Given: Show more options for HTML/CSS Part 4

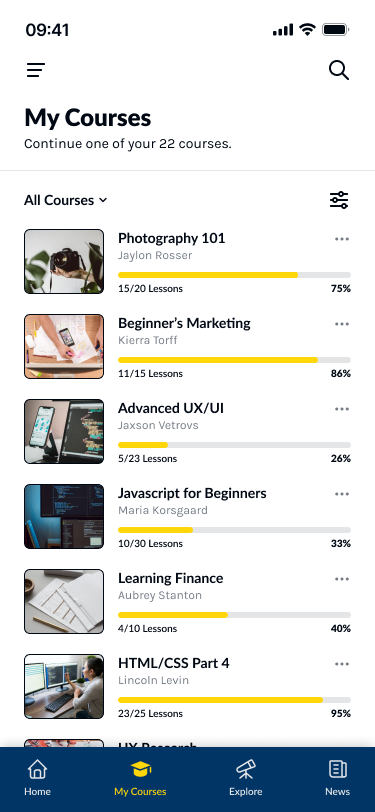Looking at the screenshot, I should [x=342, y=663].
